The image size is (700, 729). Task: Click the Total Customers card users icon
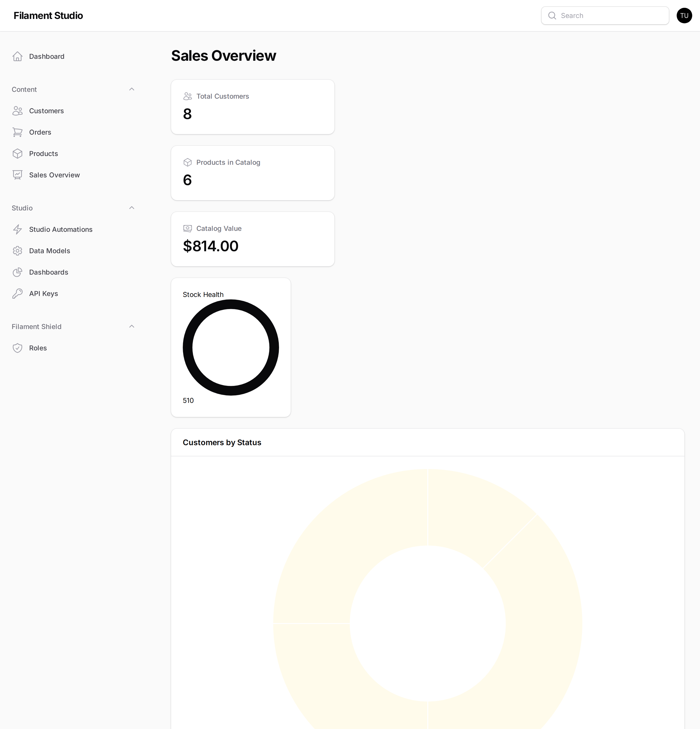point(188,96)
